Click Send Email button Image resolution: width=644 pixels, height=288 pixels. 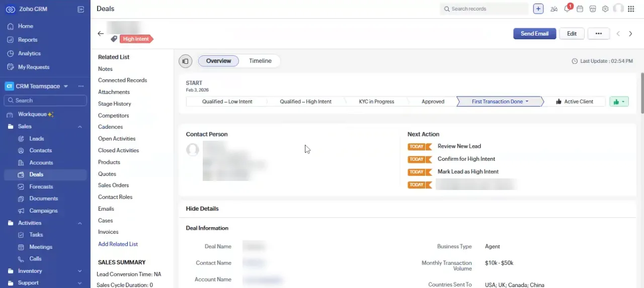pos(534,34)
